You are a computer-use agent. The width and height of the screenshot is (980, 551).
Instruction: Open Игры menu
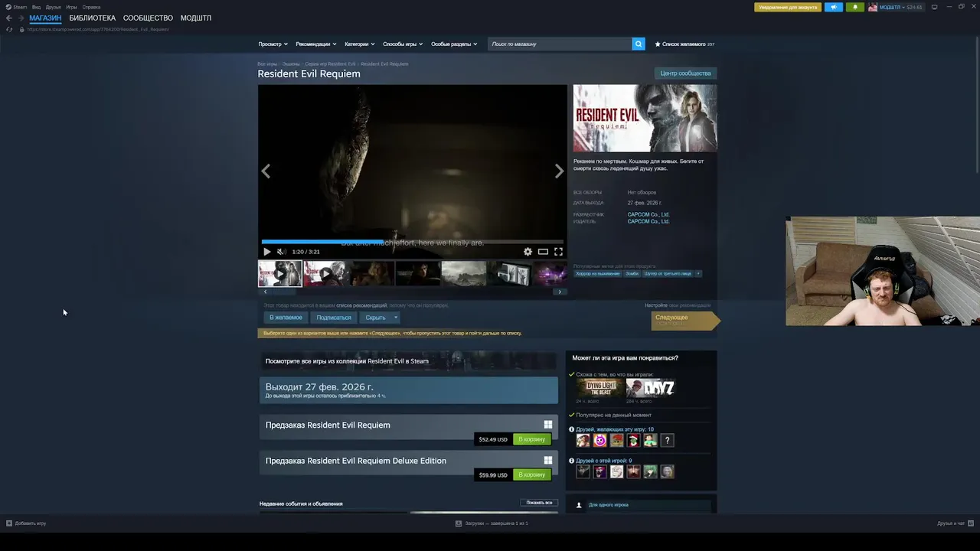pos(71,7)
